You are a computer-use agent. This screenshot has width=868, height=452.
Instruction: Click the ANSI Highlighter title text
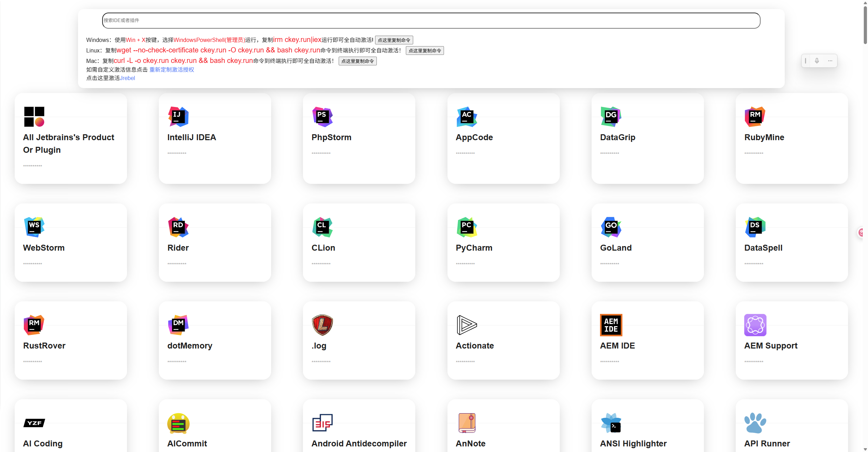(x=633, y=444)
